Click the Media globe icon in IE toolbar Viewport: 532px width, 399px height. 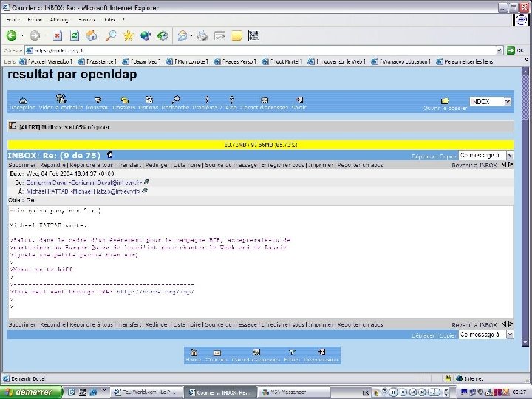tap(146, 35)
